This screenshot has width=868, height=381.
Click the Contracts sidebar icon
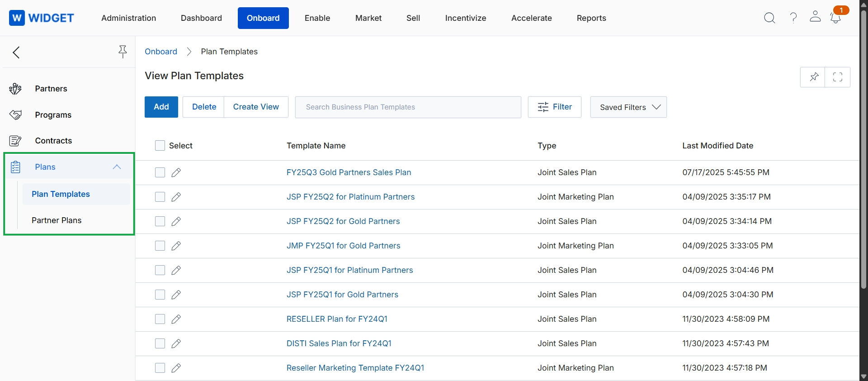click(x=15, y=141)
